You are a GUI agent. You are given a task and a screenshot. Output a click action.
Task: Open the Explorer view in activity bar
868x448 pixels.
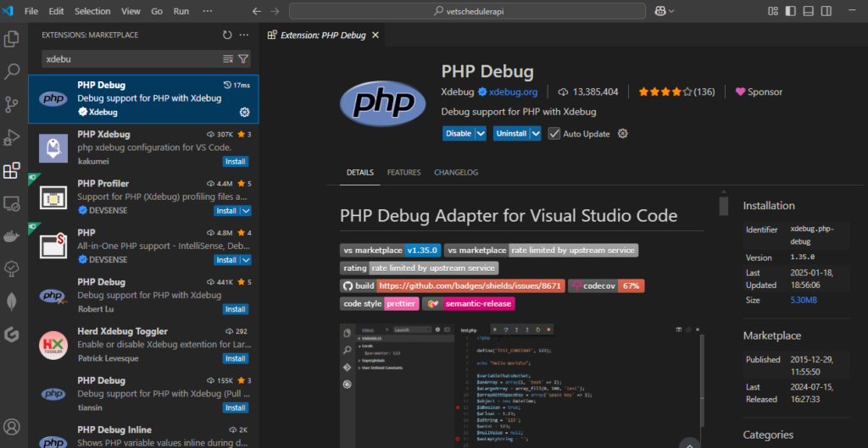pyautogui.click(x=12, y=39)
